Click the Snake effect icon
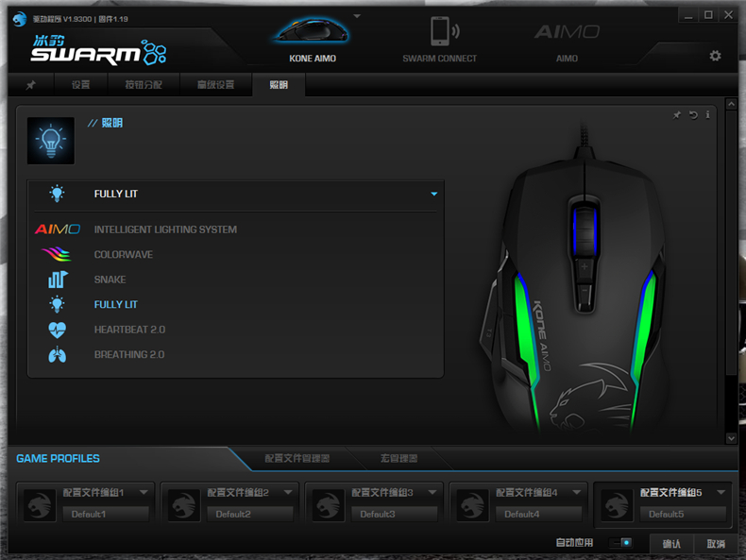This screenshot has width=746, height=560. click(x=58, y=280)
